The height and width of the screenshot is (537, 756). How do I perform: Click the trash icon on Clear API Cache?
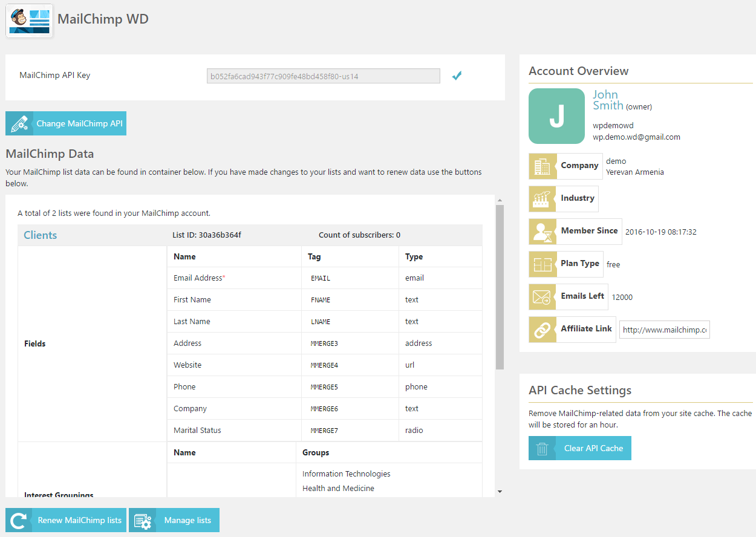pos(543,449)
